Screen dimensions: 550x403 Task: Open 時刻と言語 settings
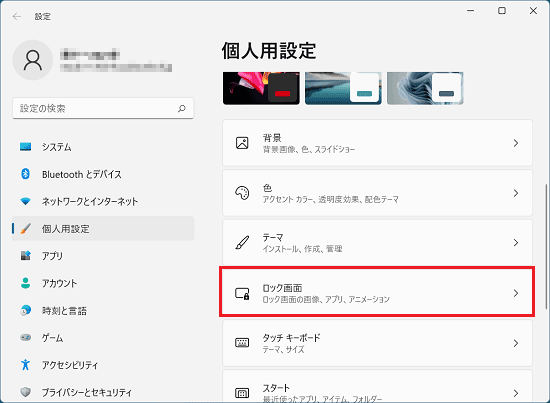pyautogui.click(x=103, y=310)
